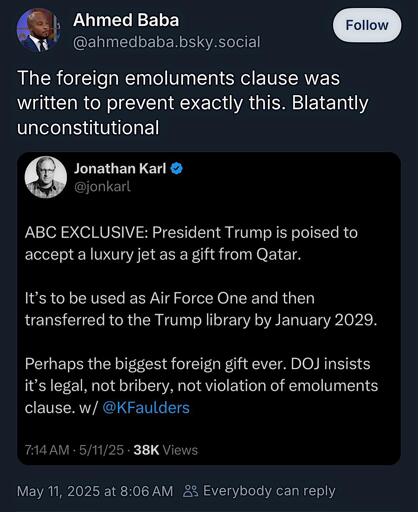Click the 38K Views count
The width and height of the screenshot is (418, 512).
[x=166, y=450]
